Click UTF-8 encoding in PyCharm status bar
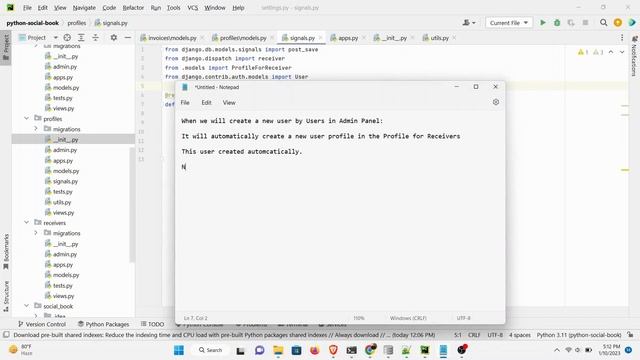This screenshot has height=360, width=640. (495, 335)
